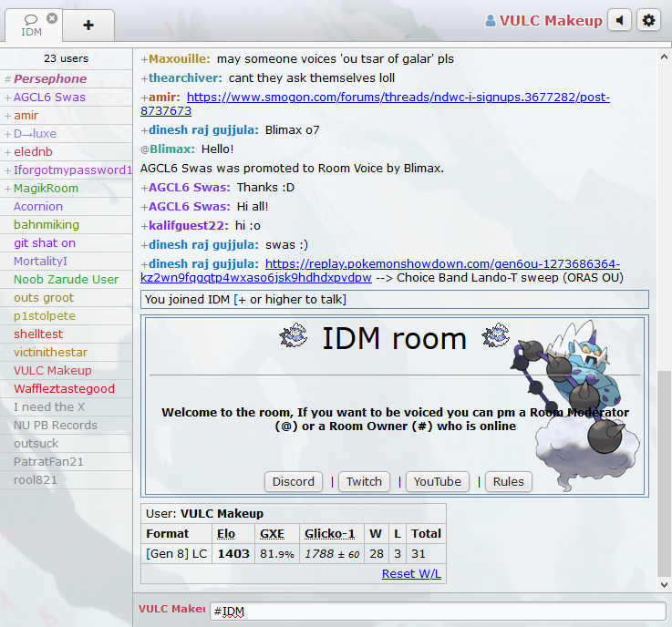The image size is (672, 627).
Task: Click Blimax's name in the Hello! message
Action: click(171, 149)
